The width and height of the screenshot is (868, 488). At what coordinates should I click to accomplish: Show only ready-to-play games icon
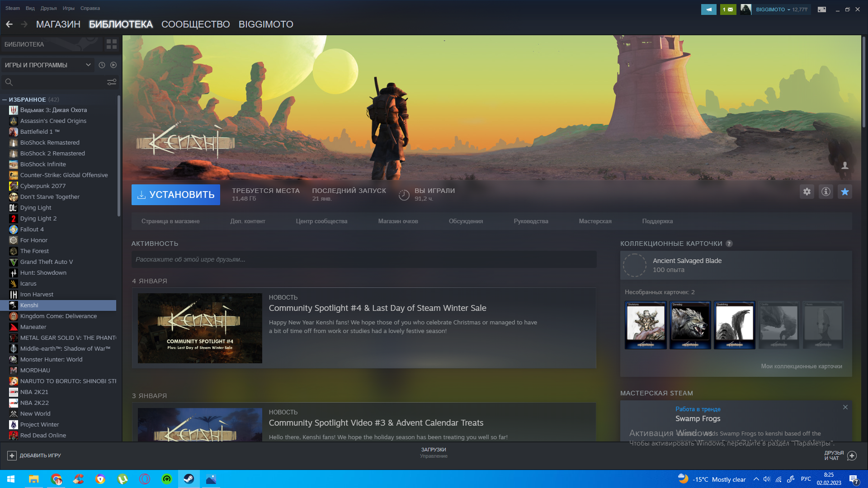pyautogui.click(x=113, y=65)
